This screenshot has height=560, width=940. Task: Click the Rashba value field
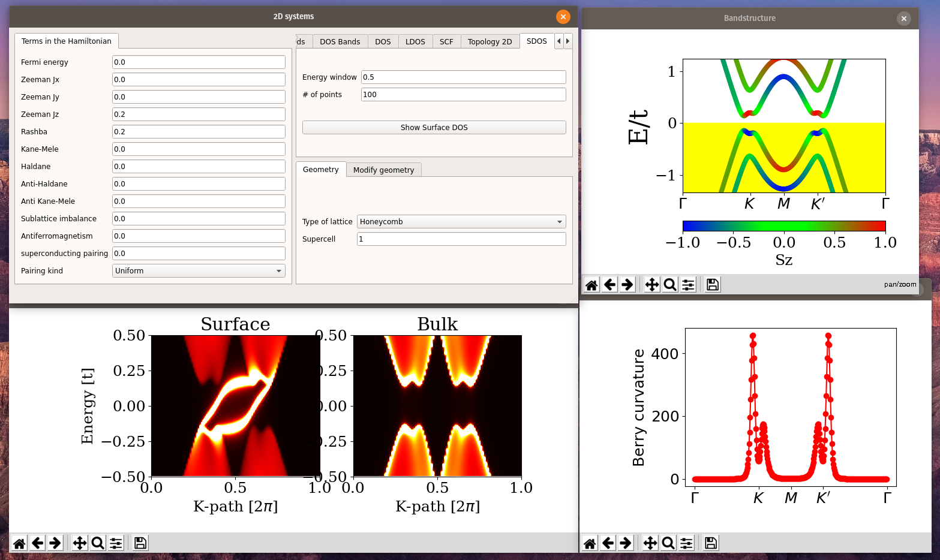(x=199, y=132)
